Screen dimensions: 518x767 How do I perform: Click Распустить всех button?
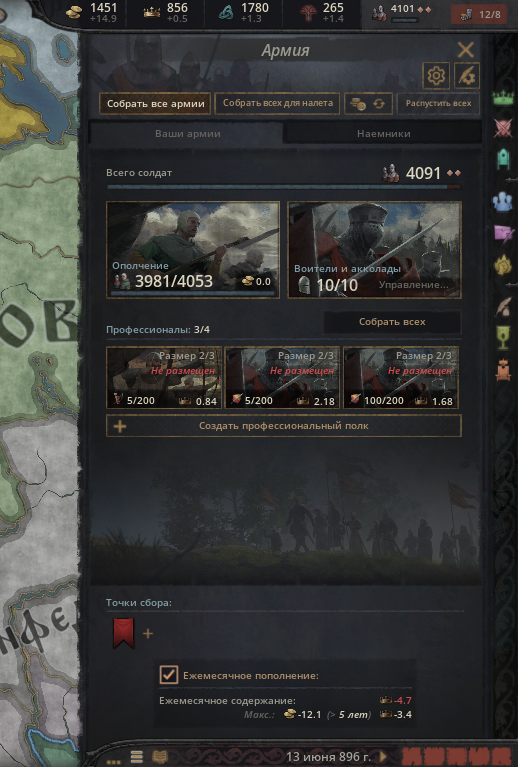pos(438,104)
